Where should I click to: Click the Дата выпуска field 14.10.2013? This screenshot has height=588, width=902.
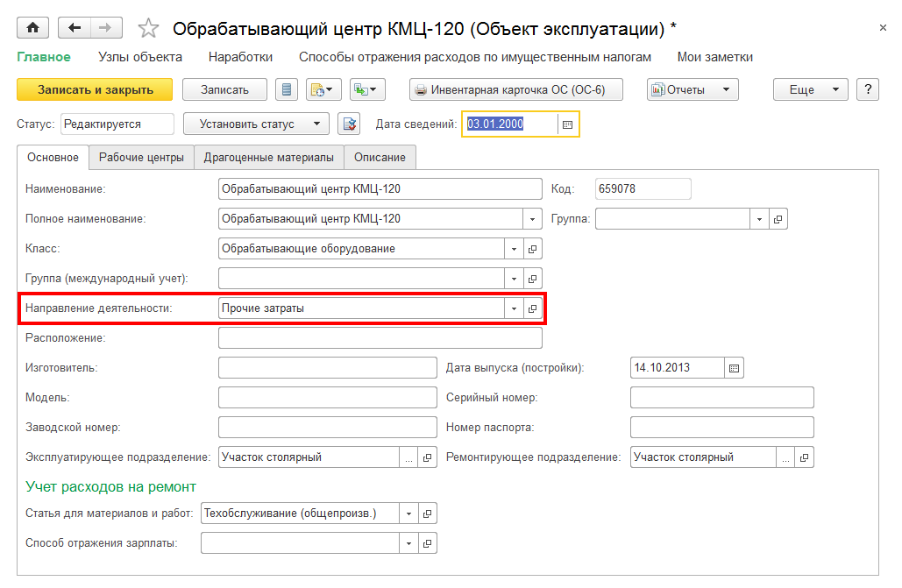coord(677,368)
